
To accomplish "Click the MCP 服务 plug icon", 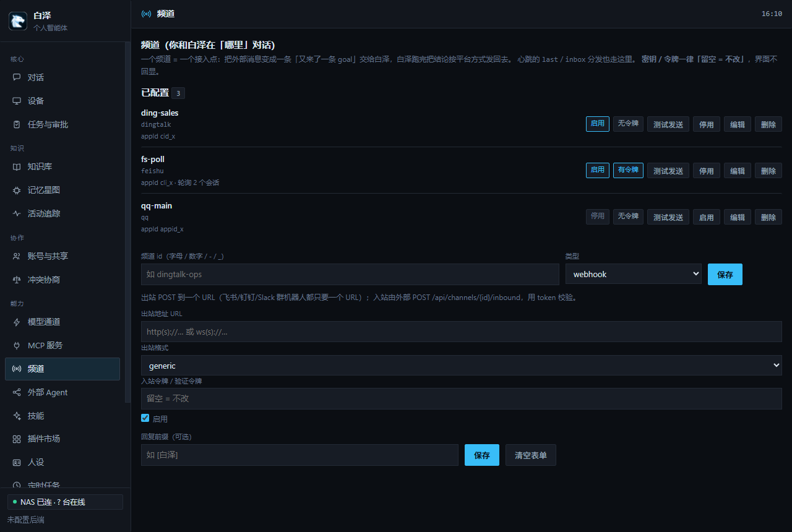I will tap(17, 345).
